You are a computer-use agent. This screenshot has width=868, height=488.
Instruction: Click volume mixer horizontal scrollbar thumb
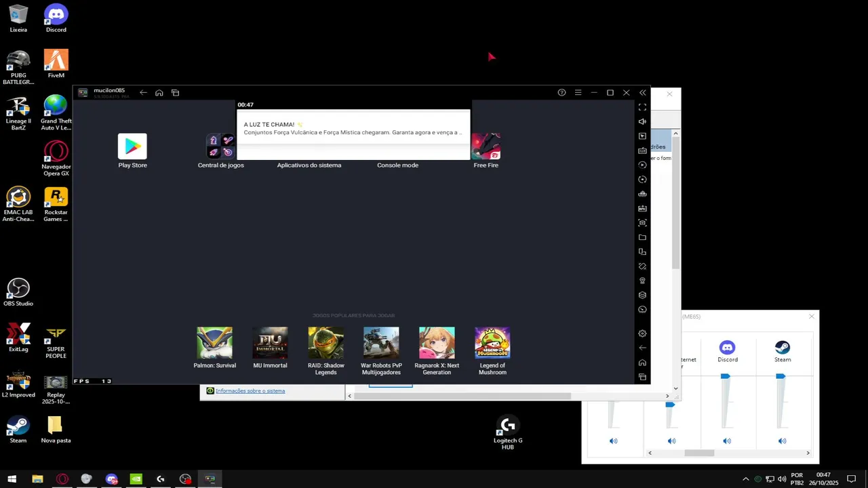point(698,453)
